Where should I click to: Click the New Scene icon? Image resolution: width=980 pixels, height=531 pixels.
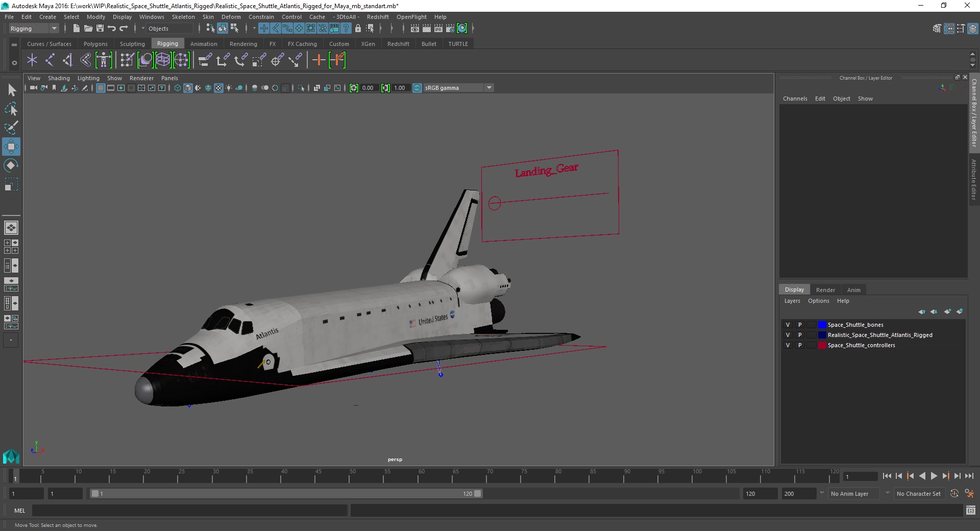click(76, 29)
